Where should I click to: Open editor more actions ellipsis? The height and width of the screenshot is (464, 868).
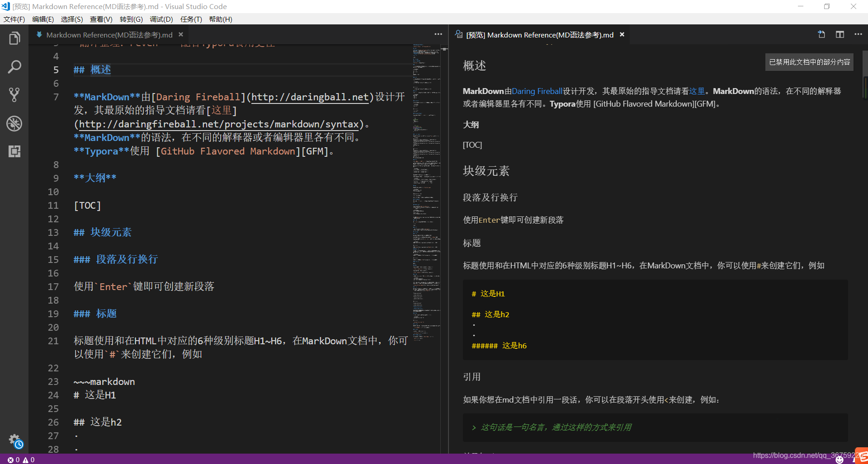coord(438,34)
